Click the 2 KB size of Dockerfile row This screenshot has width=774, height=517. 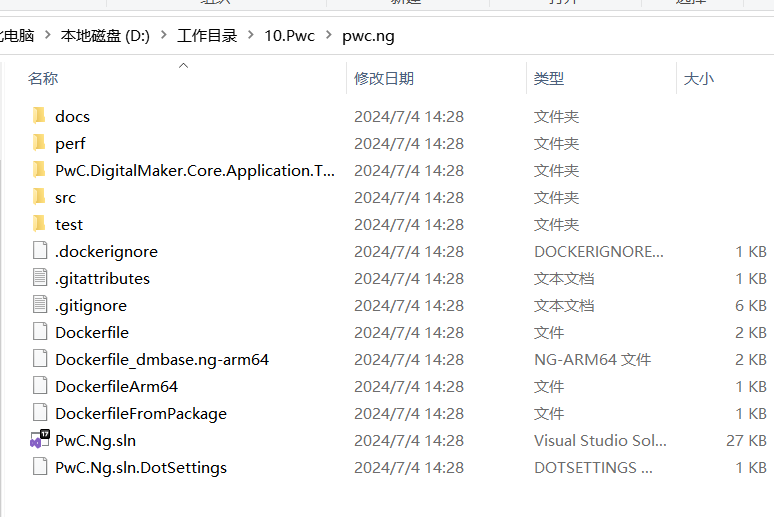[751, 333]
